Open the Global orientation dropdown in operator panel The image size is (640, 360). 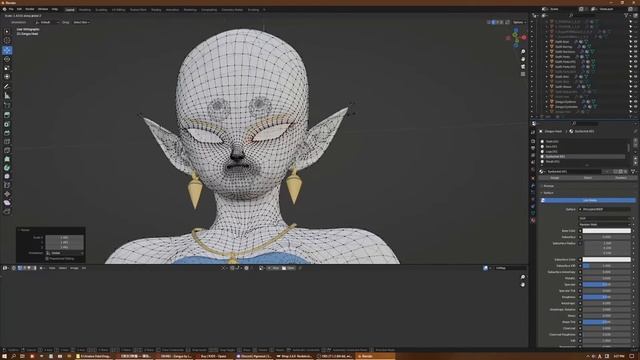coord(64,253)
